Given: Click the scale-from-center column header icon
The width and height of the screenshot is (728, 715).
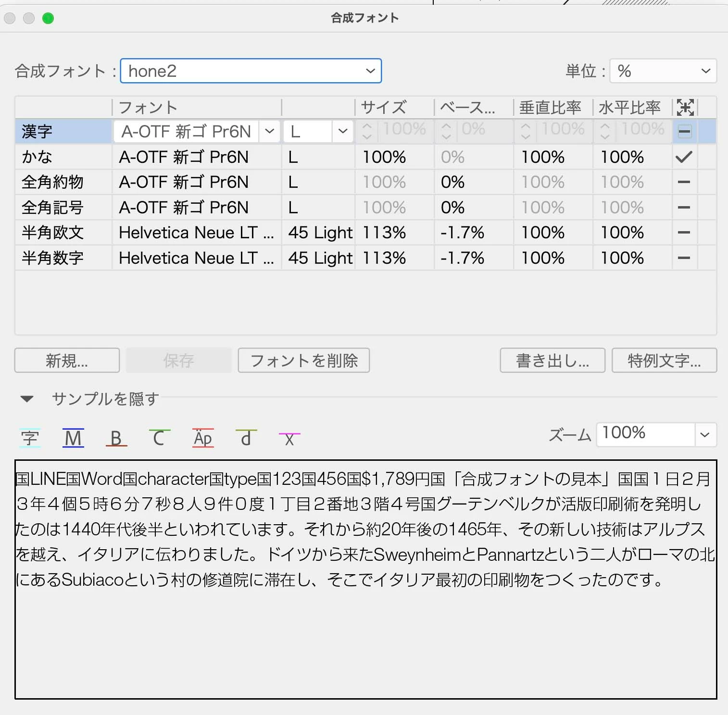Looking at the screenshot, I should click(685, 107).
